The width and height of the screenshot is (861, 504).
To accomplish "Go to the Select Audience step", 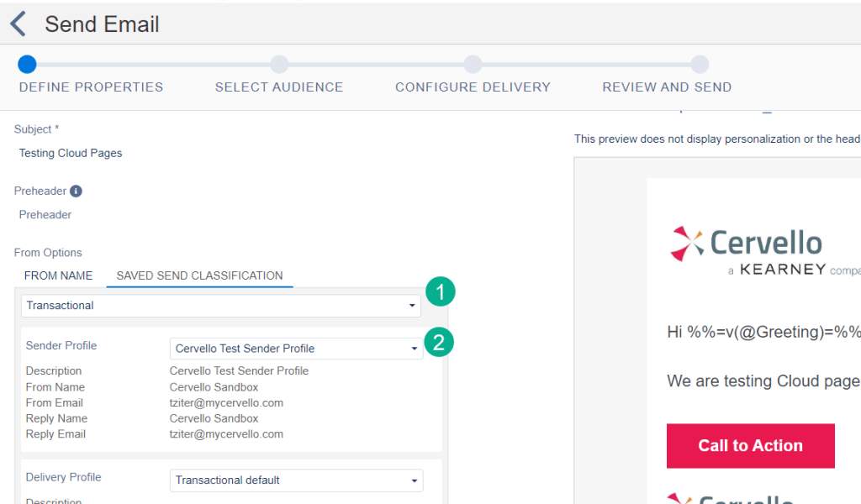I will click(x=279, y=65).
